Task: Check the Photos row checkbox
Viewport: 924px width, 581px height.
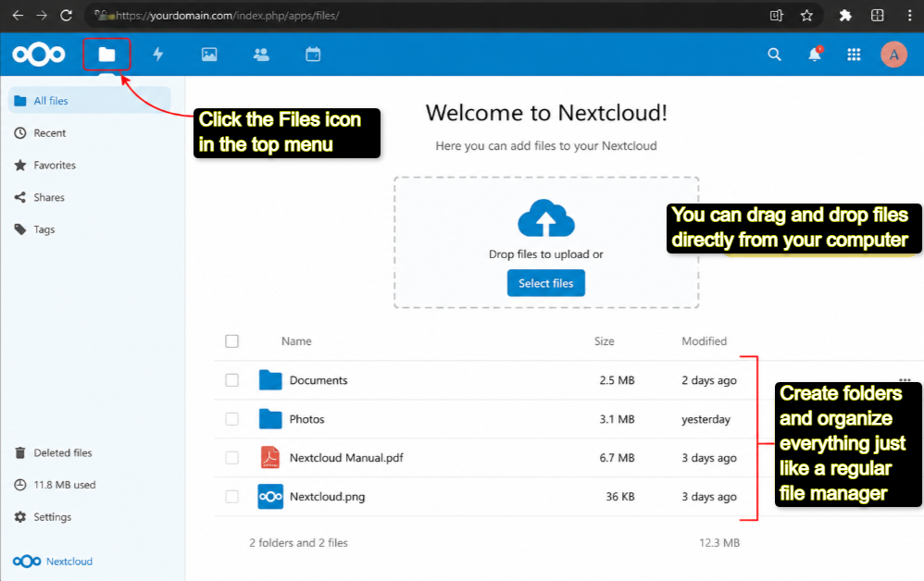Action: coord(232,419)
